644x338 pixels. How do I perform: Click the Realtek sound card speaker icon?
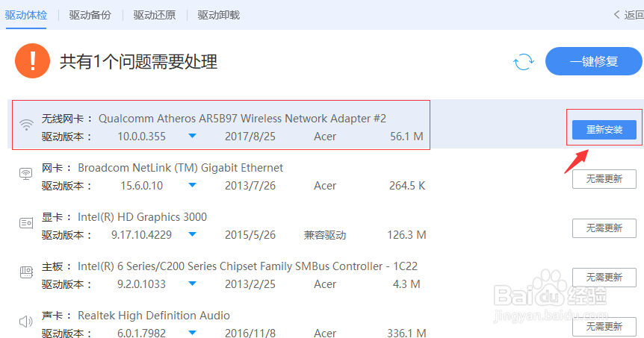point(26,322)
